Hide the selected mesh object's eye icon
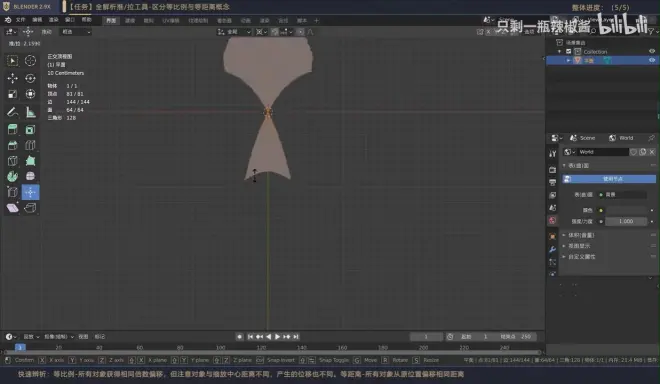 (652, 60)
